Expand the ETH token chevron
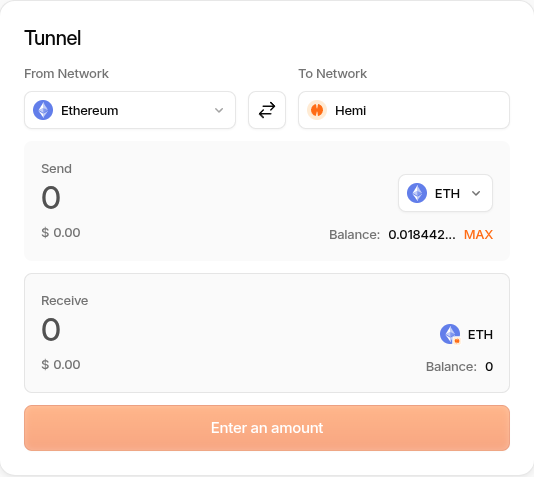 pos(476,193)
